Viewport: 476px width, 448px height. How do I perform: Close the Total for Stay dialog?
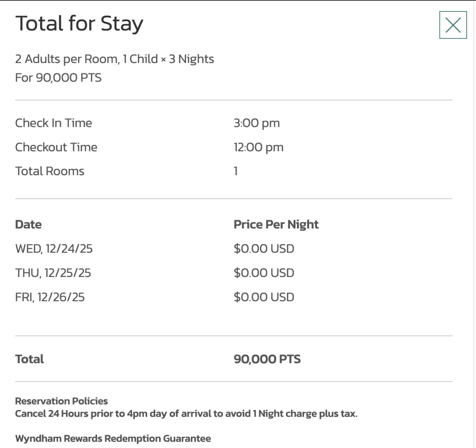point(453,25)
